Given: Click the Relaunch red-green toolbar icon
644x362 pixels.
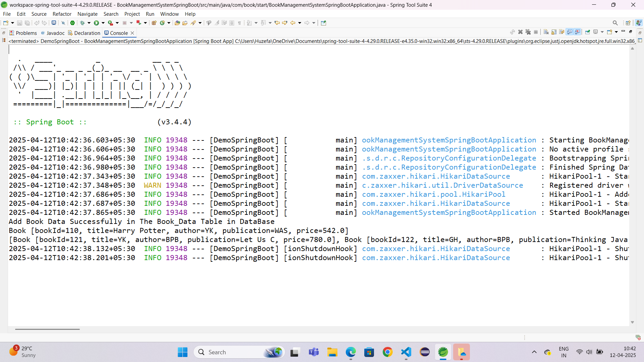Looking at the screenshot, I should click(x=139, y=23).
